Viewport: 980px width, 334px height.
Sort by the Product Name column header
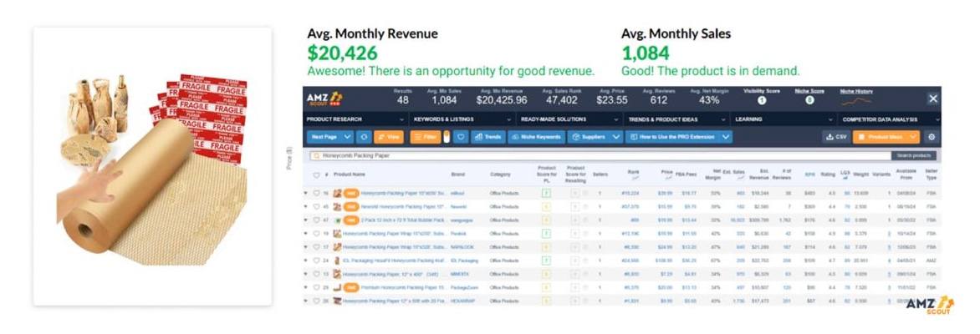[350, 175]
